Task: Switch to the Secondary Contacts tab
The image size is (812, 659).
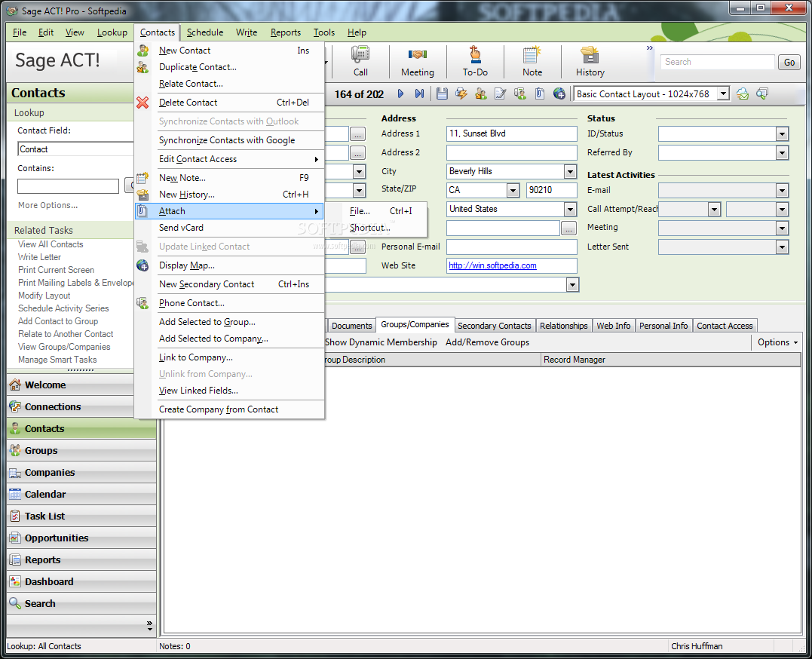Action: click(494, 326)
